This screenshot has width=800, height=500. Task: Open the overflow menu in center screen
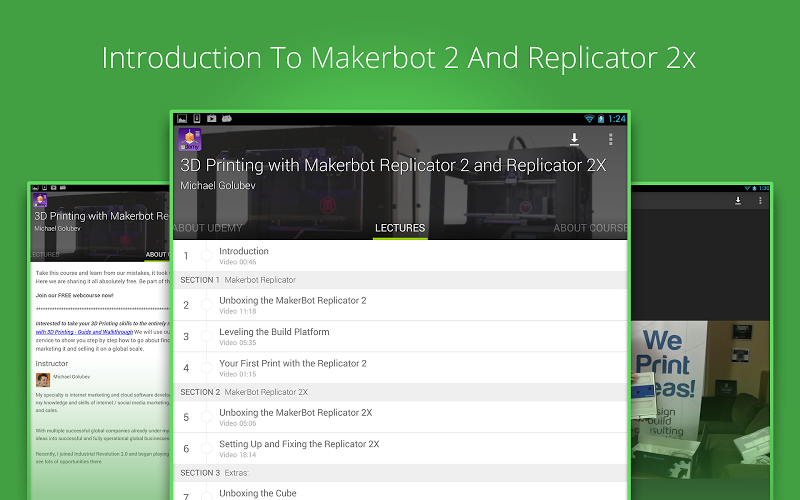tap(610, 139)
